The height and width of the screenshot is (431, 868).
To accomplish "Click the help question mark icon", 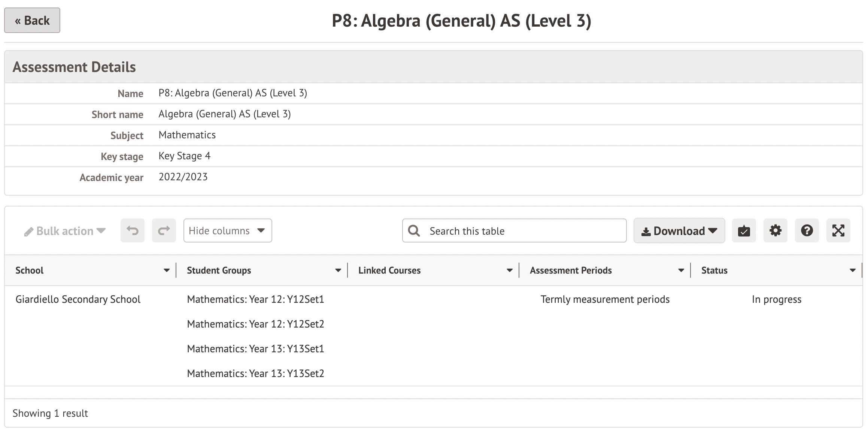I will pos(807,230).
